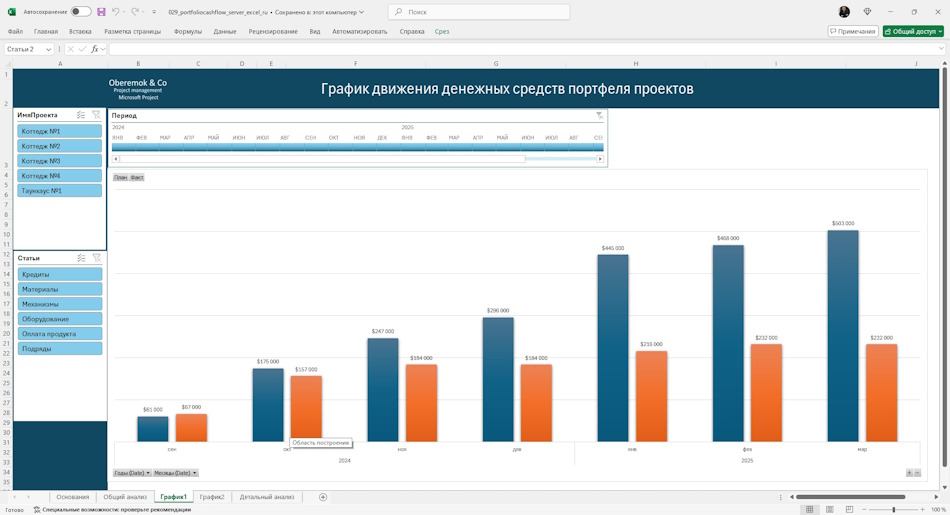
Task: Clear filter in Статьи slicer
Action: tap(96, 258)
